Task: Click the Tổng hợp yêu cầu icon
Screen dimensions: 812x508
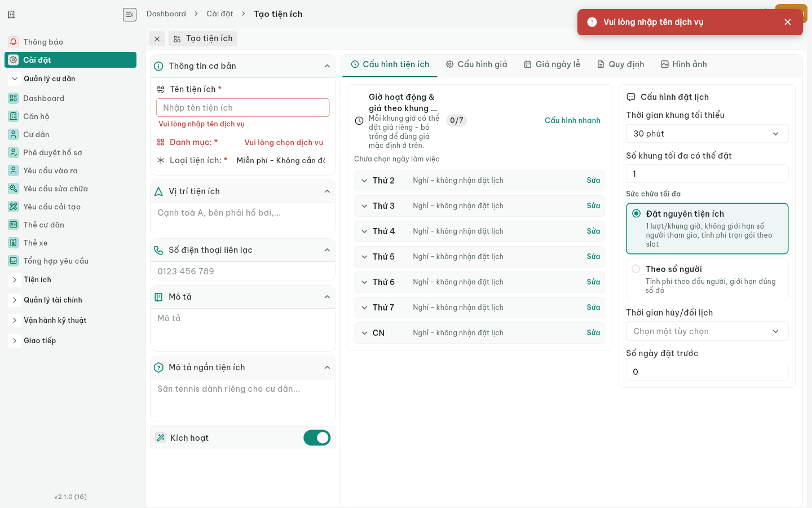Action: (14, 261)
